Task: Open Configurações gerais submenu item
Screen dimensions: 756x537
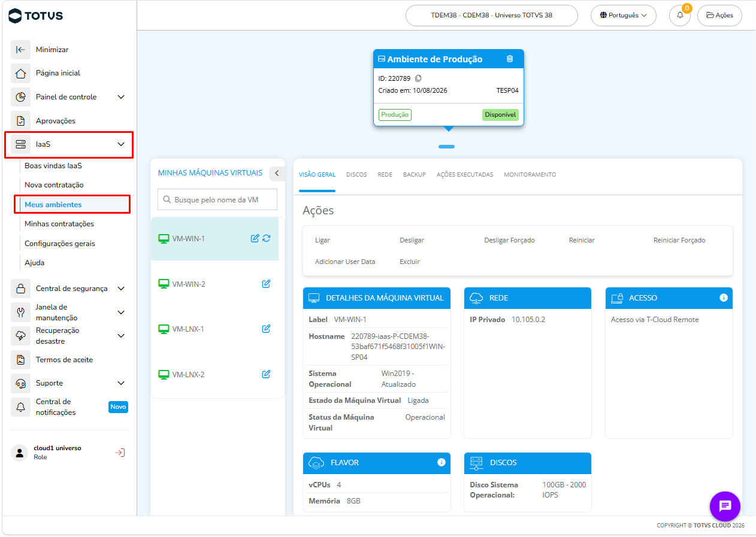Action: click(60, 244)
